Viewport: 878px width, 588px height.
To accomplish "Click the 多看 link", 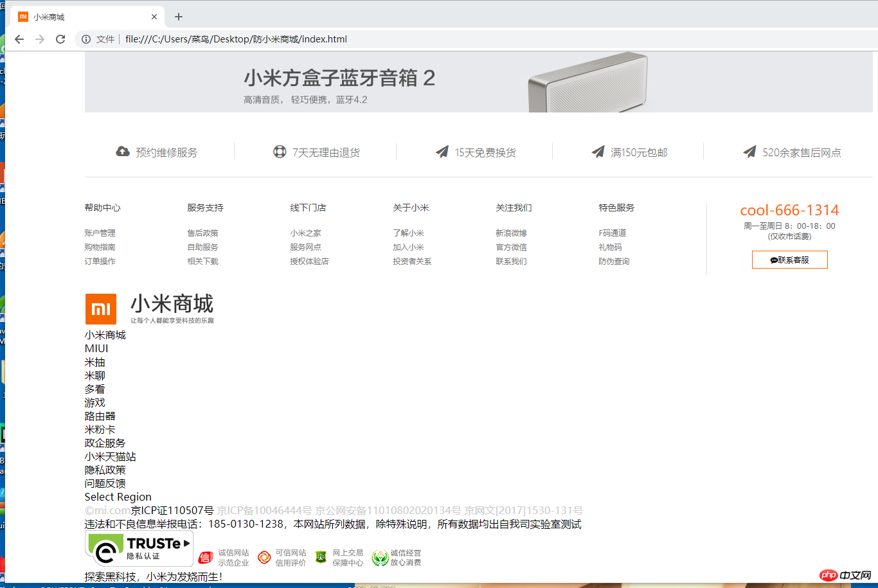I will click(94, 389).
